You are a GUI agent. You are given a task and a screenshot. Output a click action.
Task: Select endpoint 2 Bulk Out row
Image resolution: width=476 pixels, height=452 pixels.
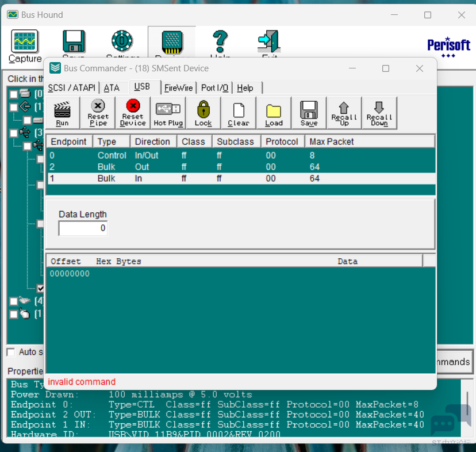(241, 167)
